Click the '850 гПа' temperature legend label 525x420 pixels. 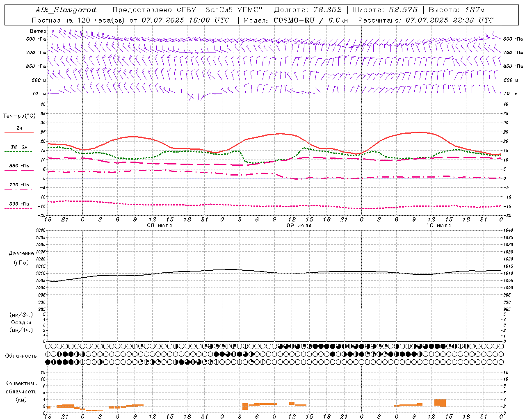click(19, 166)
